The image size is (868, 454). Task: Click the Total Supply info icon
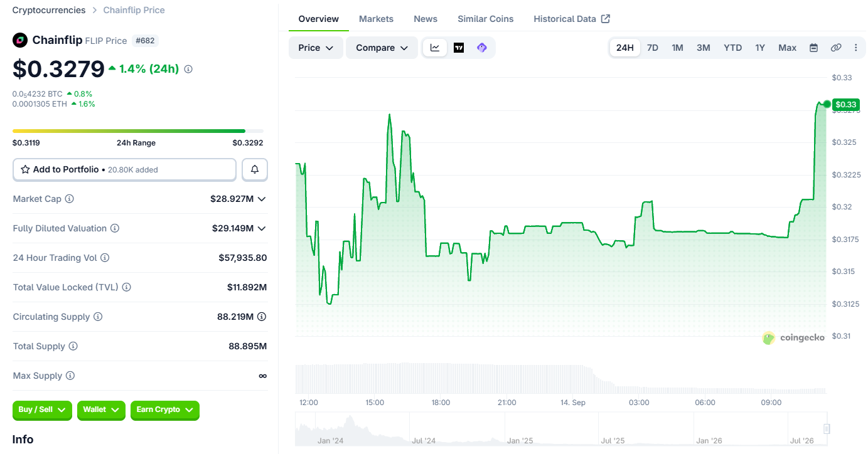click(73, 346)
